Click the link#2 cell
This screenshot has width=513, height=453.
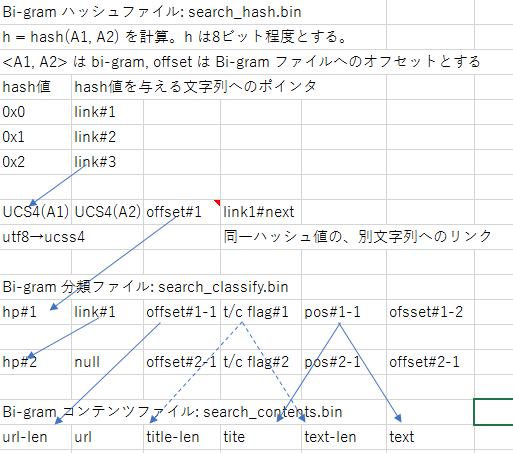[107, 137]
